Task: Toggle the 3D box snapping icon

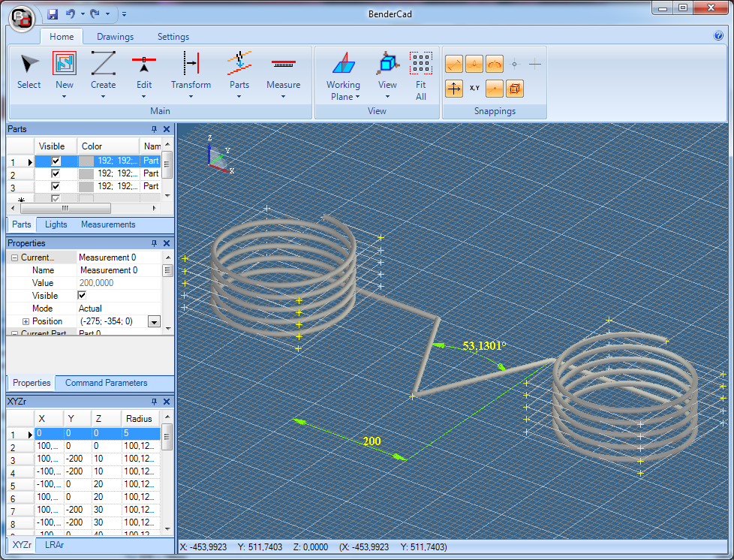Action: (x=514, y=89)
